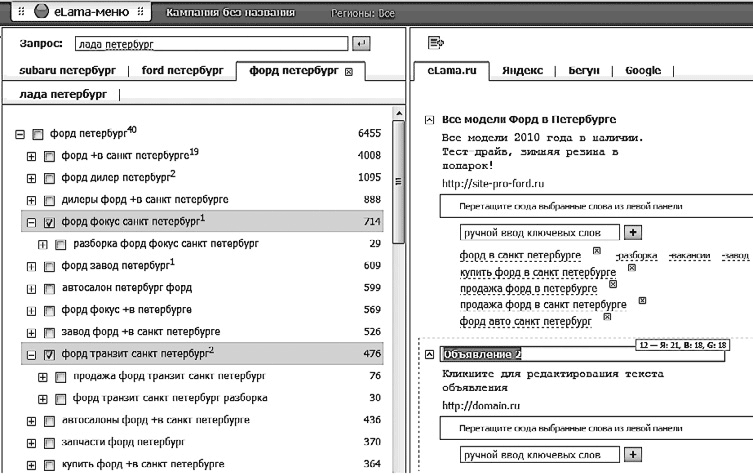Viewport: 753px width, 476px height.
Task: Collapse the Объявление 2 block
Action: point(430,354)
